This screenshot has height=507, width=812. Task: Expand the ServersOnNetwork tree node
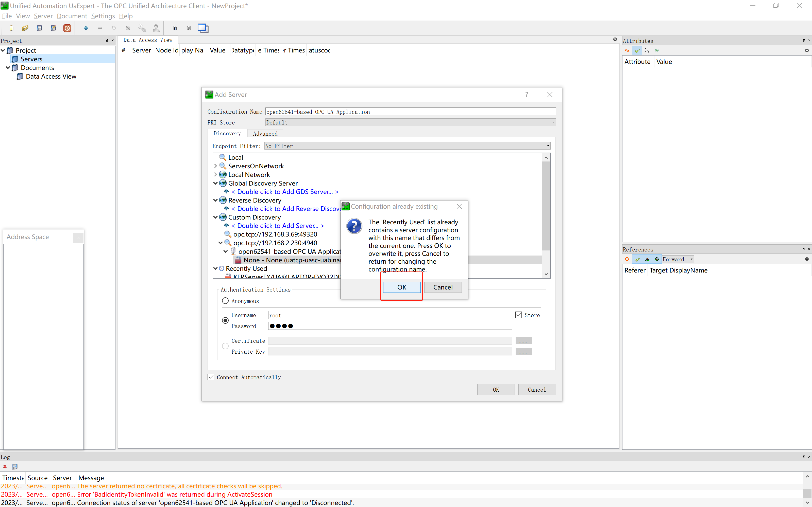pos(215,166)
